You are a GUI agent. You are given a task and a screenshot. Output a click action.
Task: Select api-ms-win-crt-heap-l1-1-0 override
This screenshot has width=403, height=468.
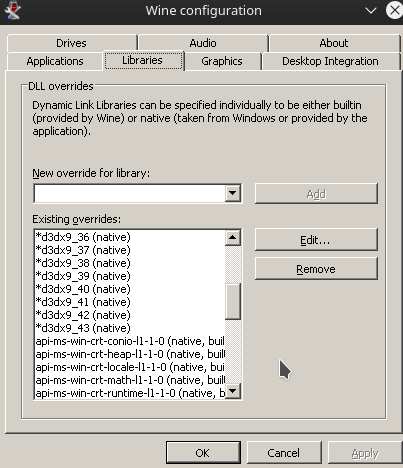coord(130,354)
